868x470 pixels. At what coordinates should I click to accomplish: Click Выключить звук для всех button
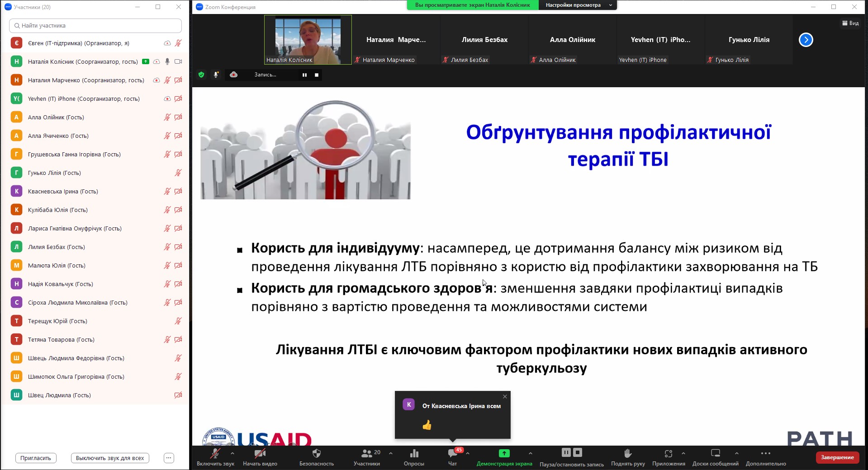[x=110, y=458]
